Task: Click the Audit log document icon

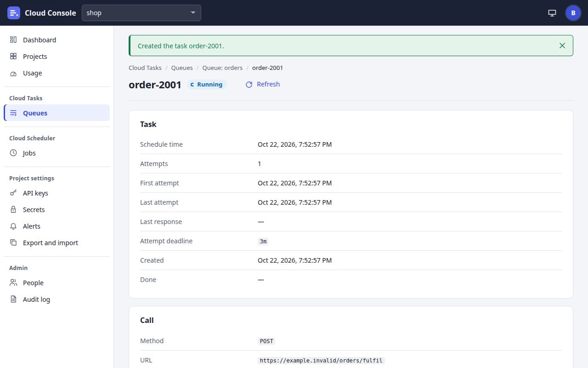Action: [x=13, y=299]
